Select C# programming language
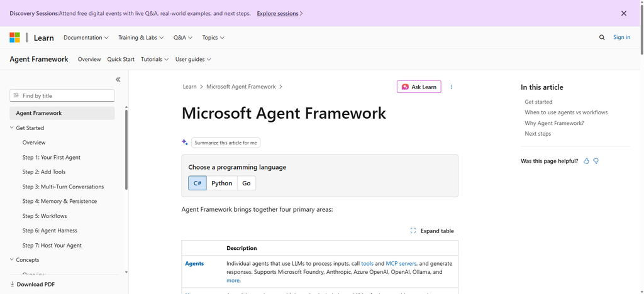 point(197,183)
